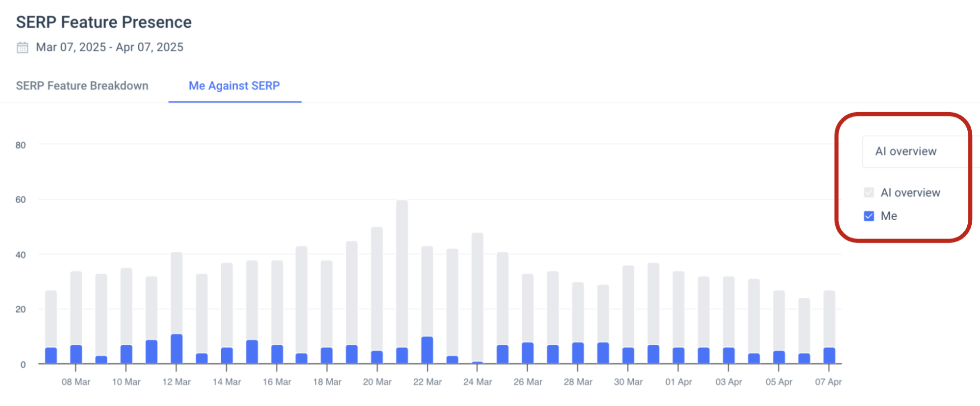The image size is (980, 406).
Task: Disable the Me checkbox
Action: point(868,215)
